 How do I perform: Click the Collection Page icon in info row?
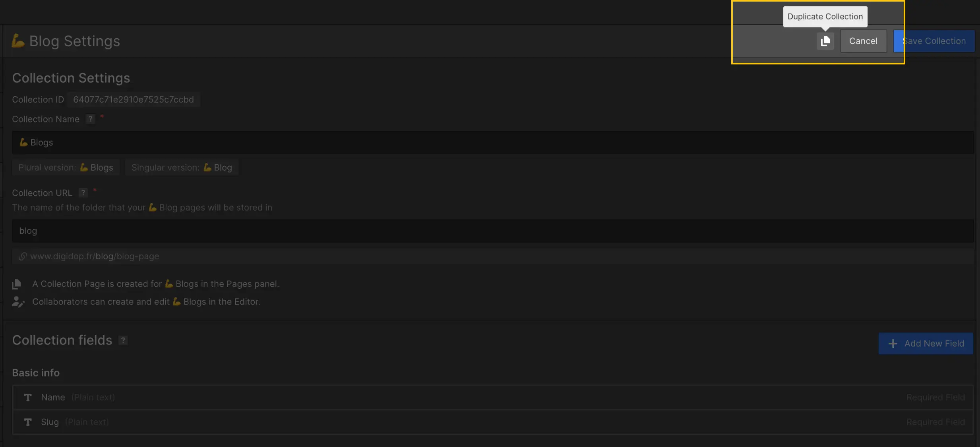point(17,283)
